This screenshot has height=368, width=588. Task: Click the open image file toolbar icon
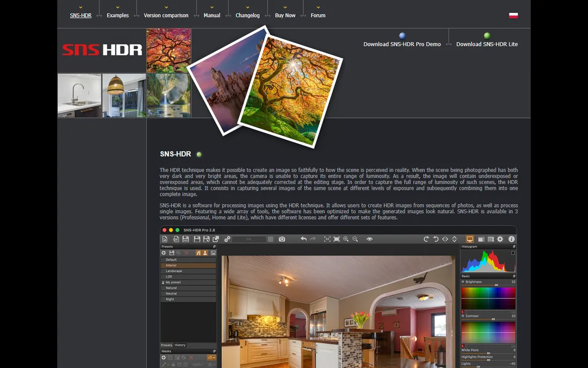[165, 239]
